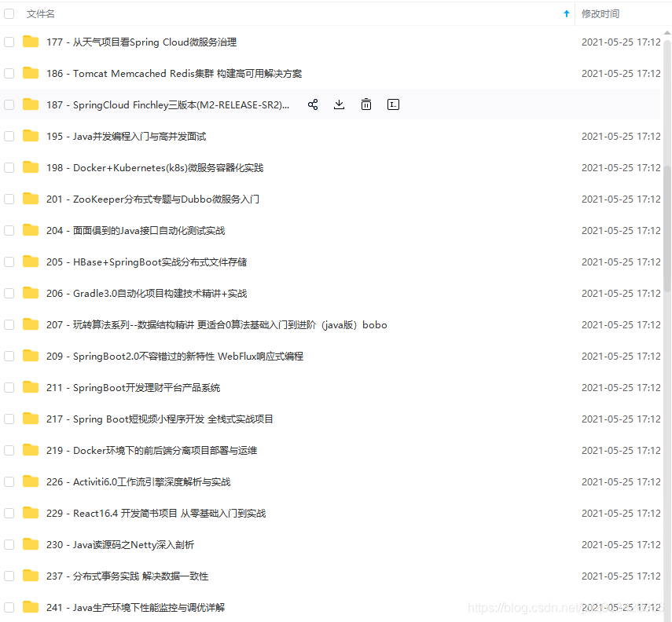This screenshot has width=672, height=622.
Task: Share the folder 187 SpringCloud Finchley
Action: point(313,104)
